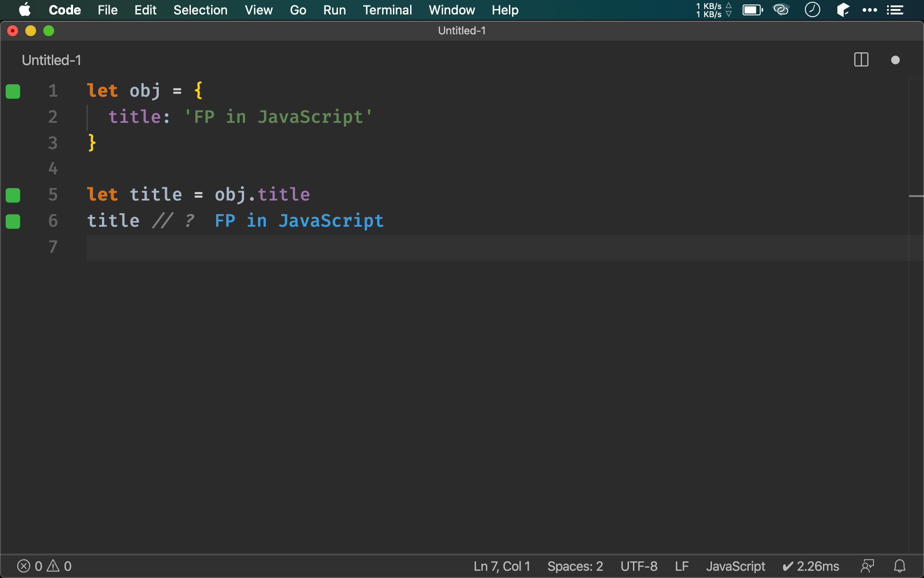Click the split editor right icon
The width and height of the screenshot is (924, 578).
point(861,60)
